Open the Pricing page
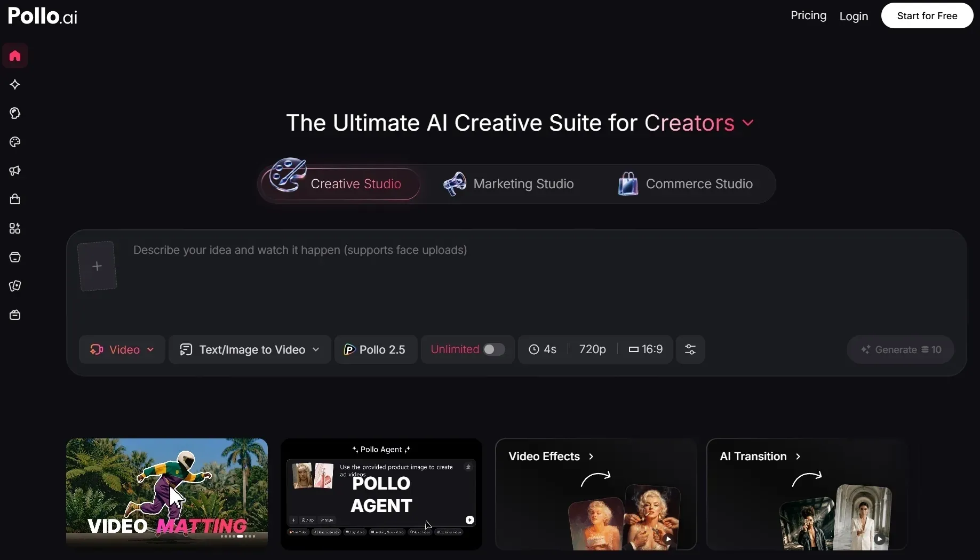Viewport: 980px width, 560px height. coord(808,15)
